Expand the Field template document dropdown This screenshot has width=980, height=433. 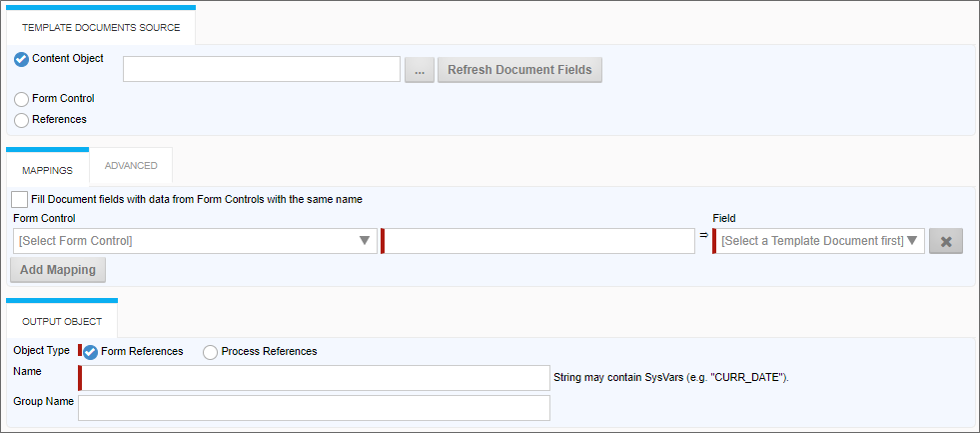pos(819,241)
